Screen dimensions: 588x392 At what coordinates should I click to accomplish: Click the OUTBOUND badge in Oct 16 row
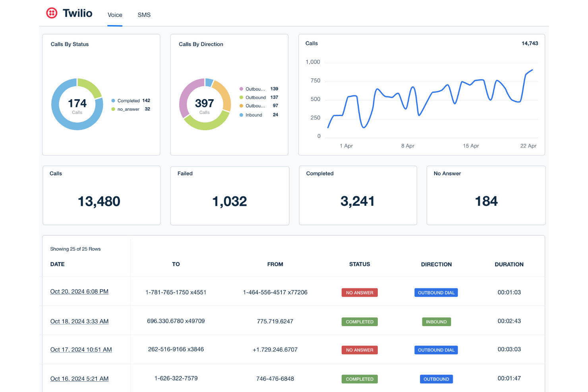point(436,379)
